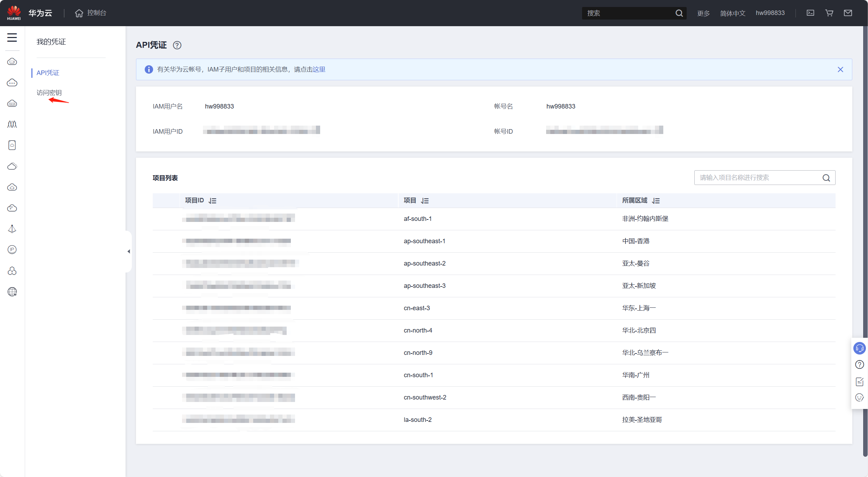Viewport: 868px width, 477px height.
Task: Sort the table by 项目 column
Action: [x=425, y=201]
